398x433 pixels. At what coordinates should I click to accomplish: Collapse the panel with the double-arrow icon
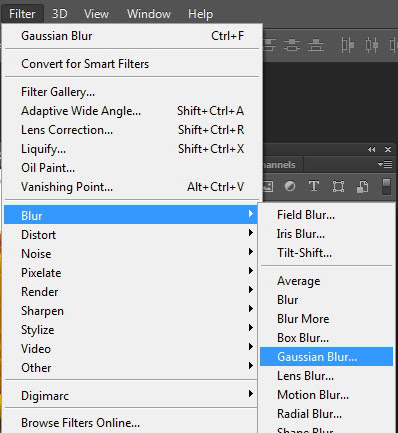[372, 150]
